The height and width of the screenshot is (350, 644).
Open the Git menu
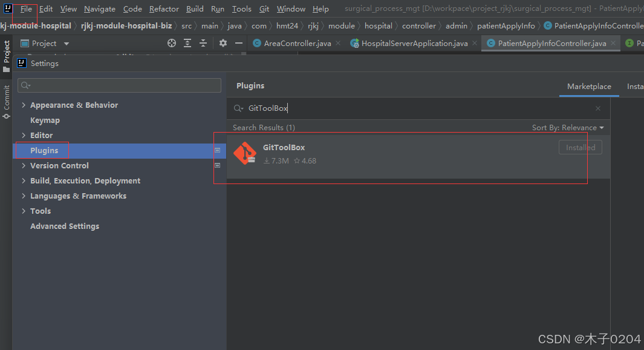[264, 8]
